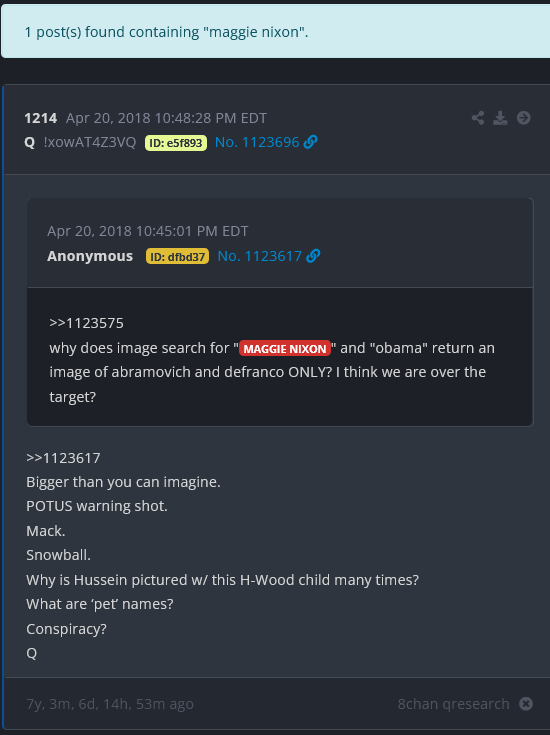Click the 8chan qresearch source label
Screen dimensions: 550x735
point(453,704)
